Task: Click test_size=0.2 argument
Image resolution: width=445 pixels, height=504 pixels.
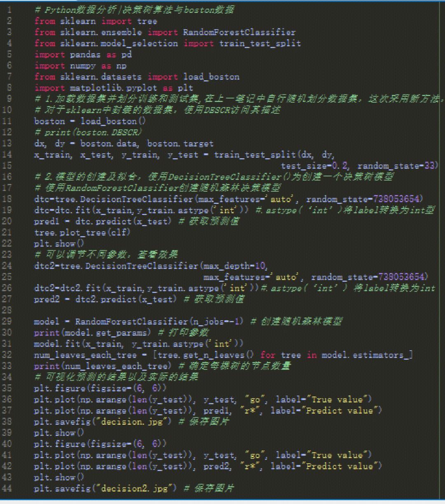Action: 314,166
